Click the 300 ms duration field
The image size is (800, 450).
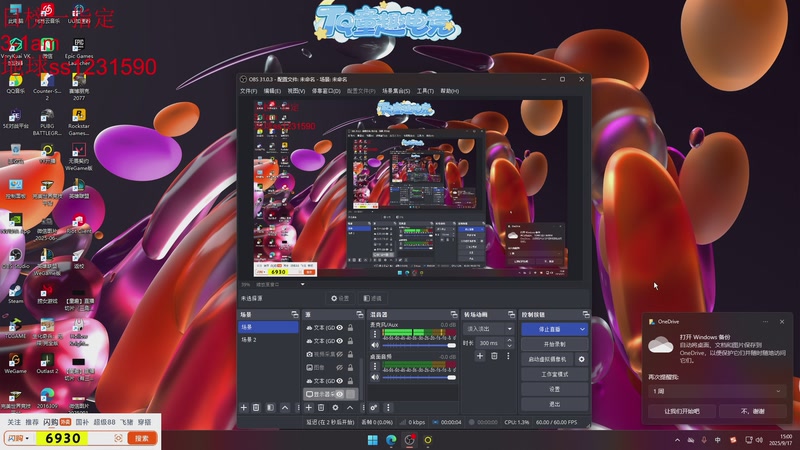click(489, 343)
